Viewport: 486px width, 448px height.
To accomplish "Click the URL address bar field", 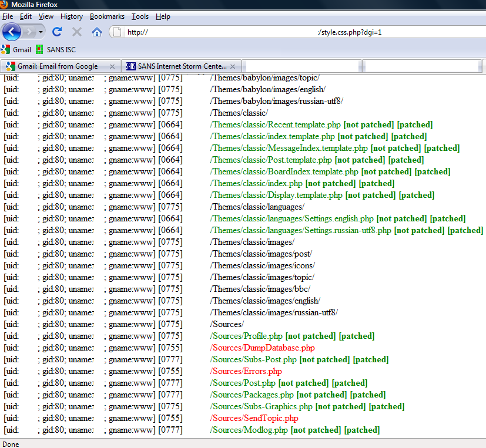I will coord(294,32).
